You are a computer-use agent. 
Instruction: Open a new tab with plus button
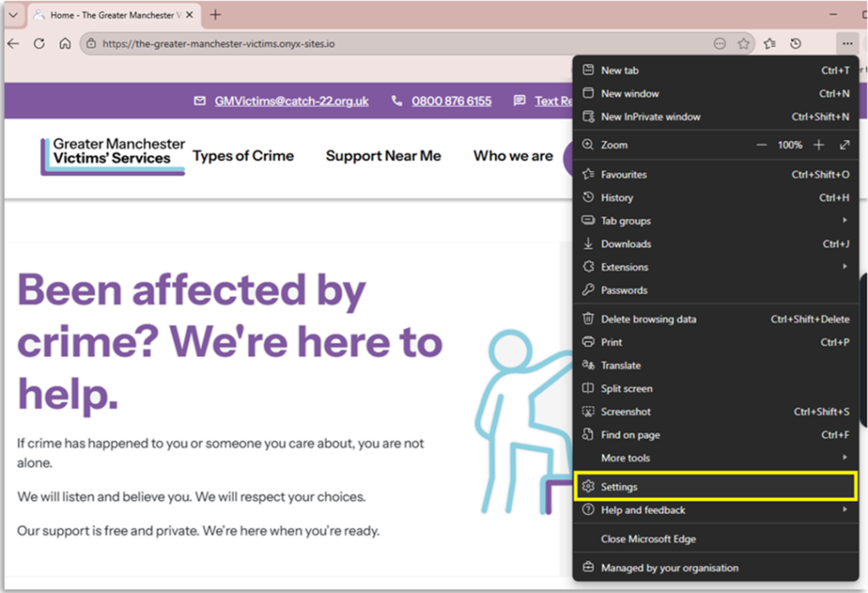coord(215,15)
